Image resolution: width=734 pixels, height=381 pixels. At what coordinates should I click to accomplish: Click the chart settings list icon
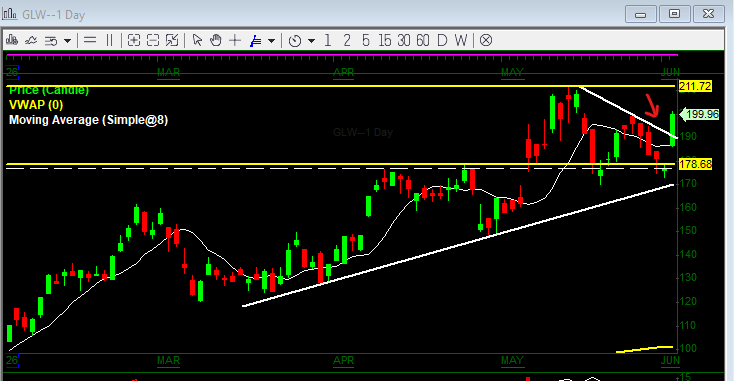tap(51, 41)
